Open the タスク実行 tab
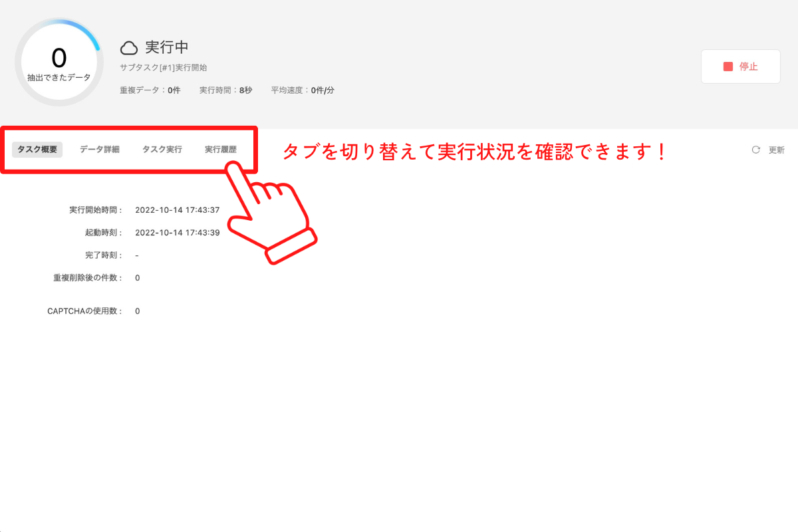Screen dimensions: 798x532 pyautogui.click(x=162, y=149)
